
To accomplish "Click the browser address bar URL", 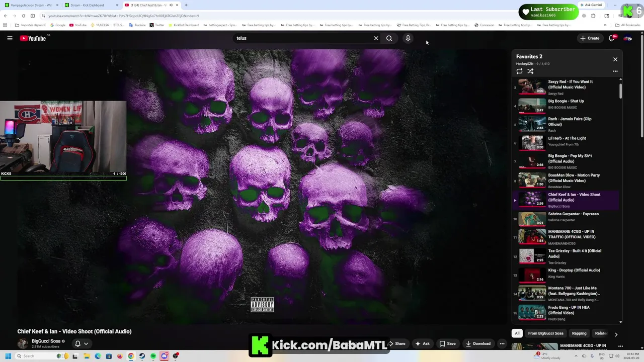I will (x=123, y=16).
